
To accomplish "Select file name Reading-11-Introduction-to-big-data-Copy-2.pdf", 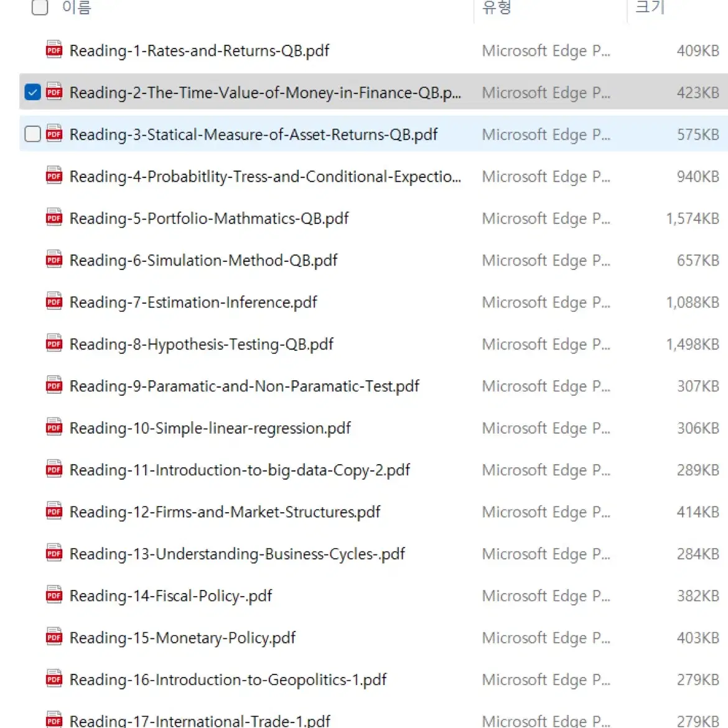I will coord(240,470).
